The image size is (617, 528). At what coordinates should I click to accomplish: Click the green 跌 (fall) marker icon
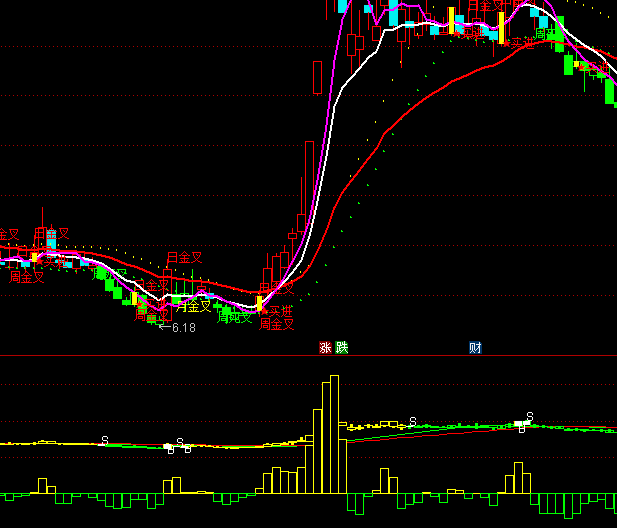(x=342, y=348)
